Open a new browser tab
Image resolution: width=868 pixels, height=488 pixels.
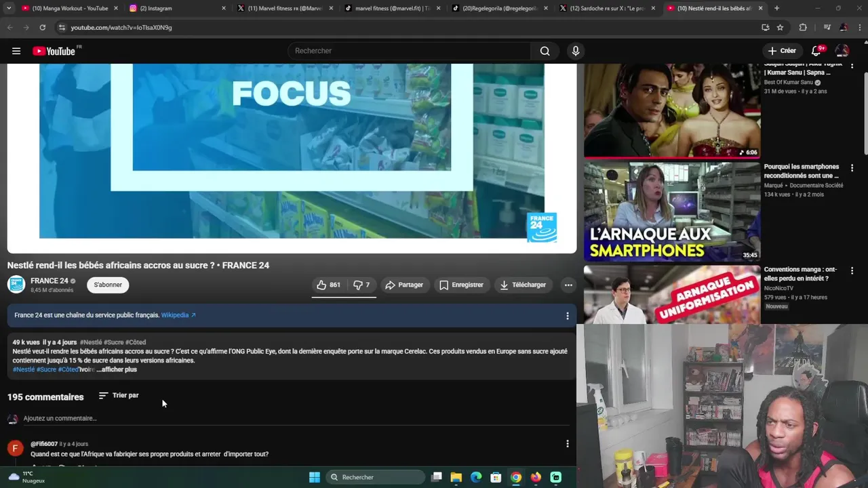(x=776, y=8)
